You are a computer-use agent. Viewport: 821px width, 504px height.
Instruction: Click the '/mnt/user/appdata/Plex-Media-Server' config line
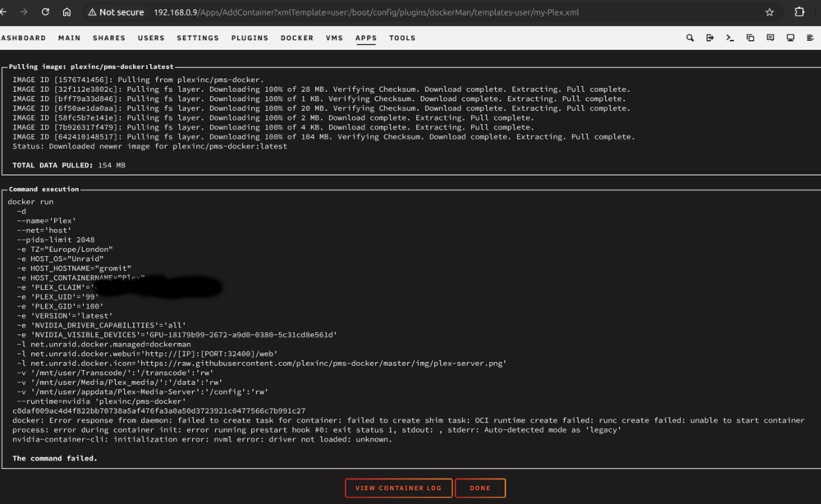coord(142,392)
